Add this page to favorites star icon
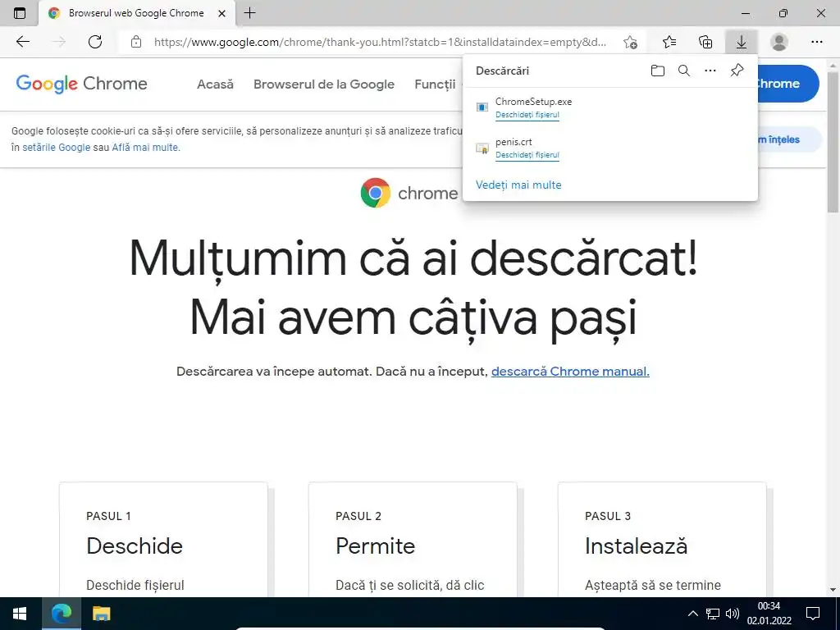The height and width of the screenshot is (630, 840). [630, 42]
